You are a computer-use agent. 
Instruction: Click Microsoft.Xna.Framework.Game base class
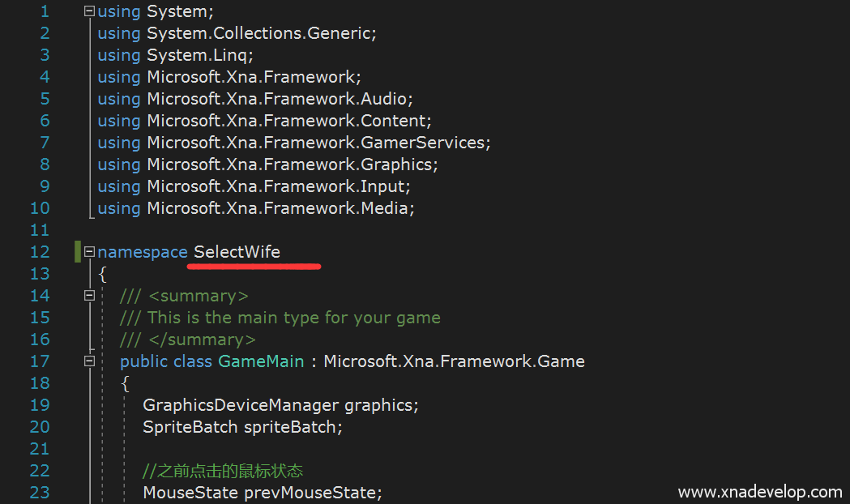click(x=454, y=361)
